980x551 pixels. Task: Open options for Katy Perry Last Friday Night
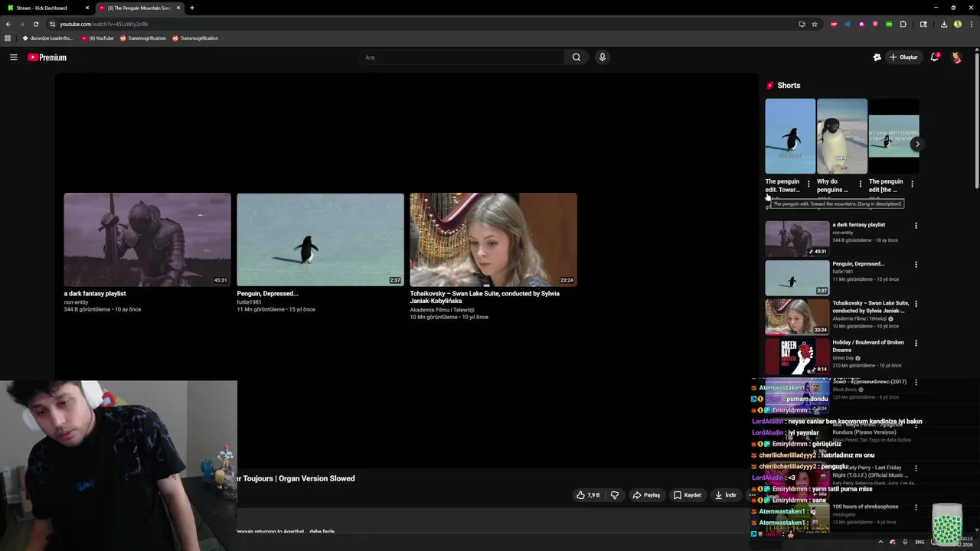pos(916,468)
